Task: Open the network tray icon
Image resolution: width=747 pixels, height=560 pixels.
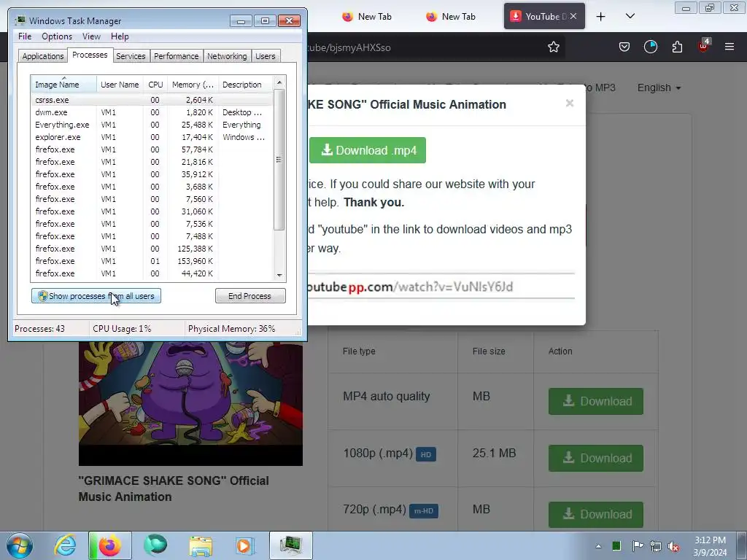Action: (x=656, y=546)
